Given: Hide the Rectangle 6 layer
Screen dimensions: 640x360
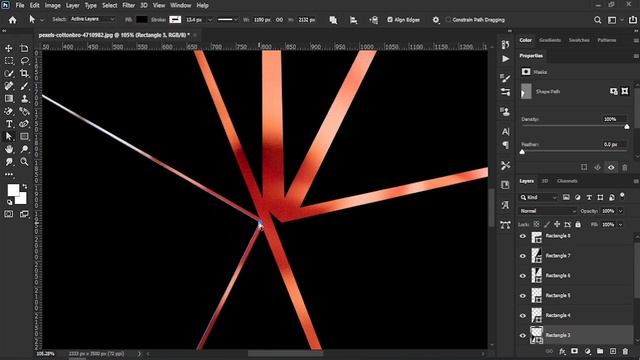Looking at the screenshot, I should [523, 276].
